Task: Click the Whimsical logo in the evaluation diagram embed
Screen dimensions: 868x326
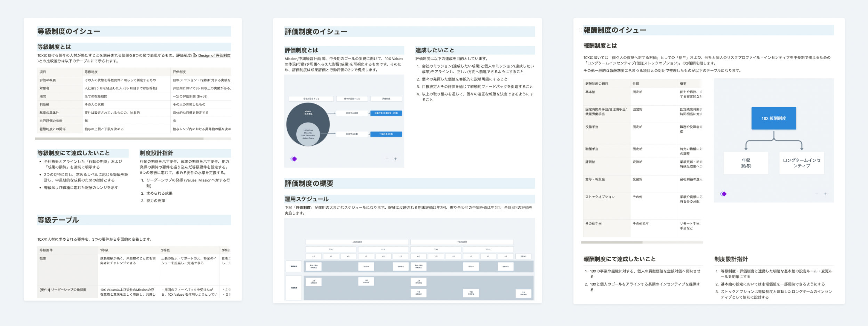Action: click(294, 159)
